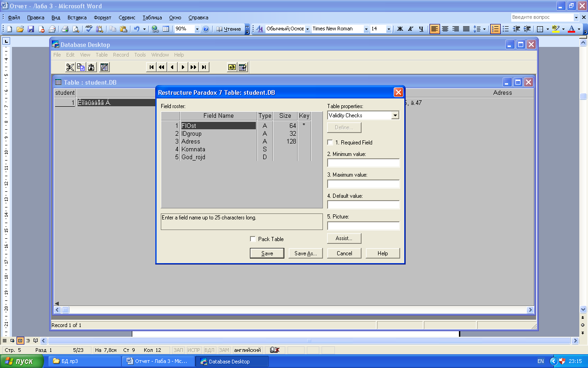Click the Print icon in Word toolbar
The height and width of the screenshot is (368, 588).
pos(65,29)
